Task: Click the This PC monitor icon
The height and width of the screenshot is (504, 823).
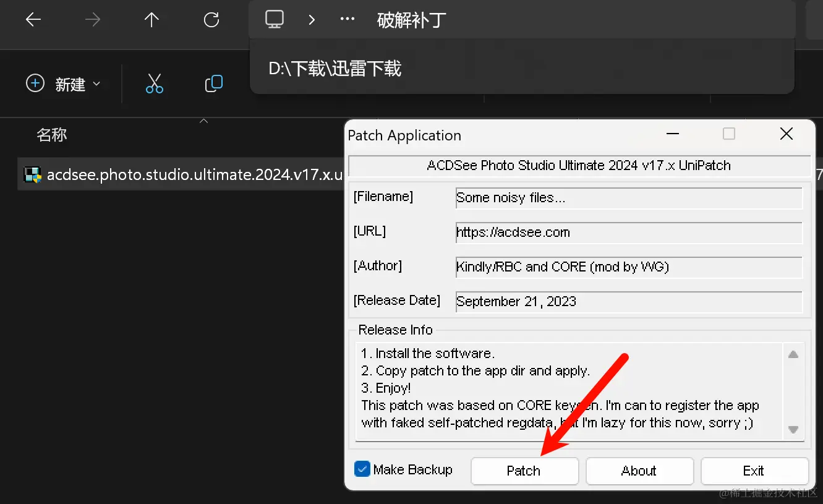Action: click(x=275, y=19)
